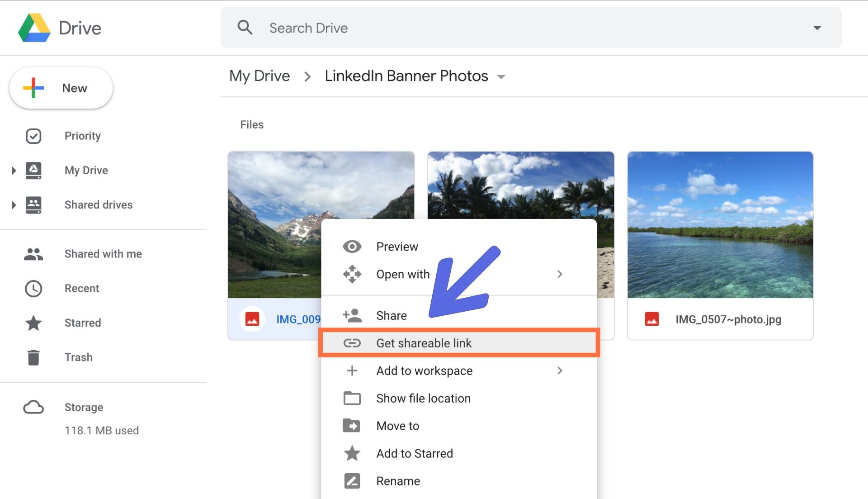This screenshot has height=499, width=868.
Task: Select Rename in context menu
Action: pos(398,481)
